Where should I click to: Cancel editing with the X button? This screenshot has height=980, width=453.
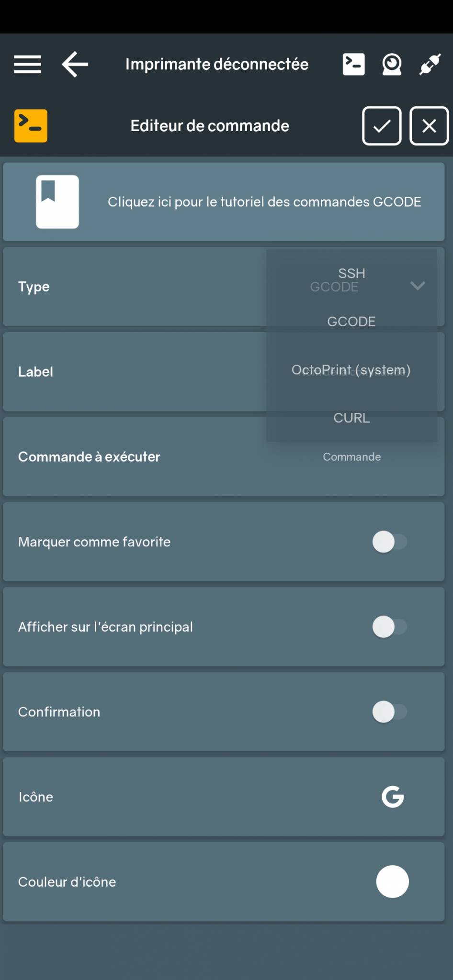click(429, 126)
